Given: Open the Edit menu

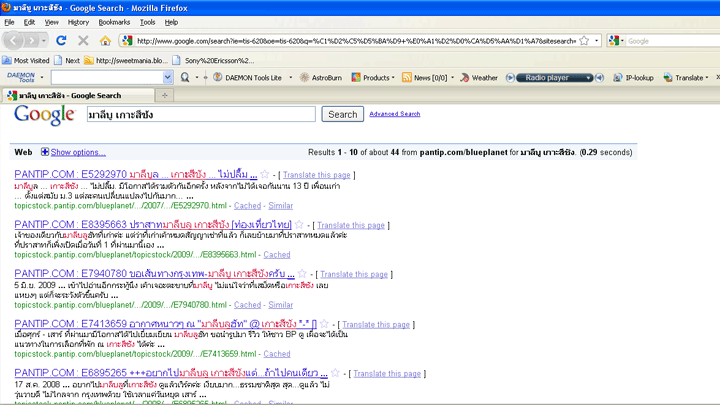Looking at the screenshot, I should (29, 22).
